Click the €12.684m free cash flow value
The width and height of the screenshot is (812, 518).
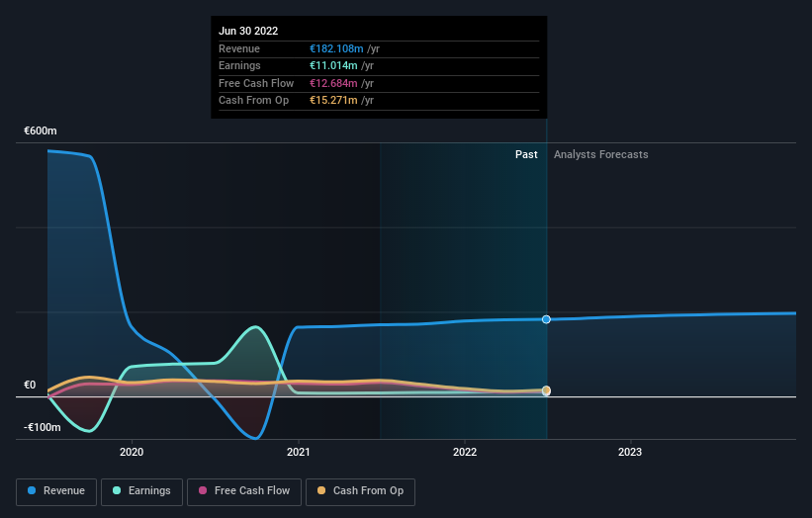click(x=333, y=83)
